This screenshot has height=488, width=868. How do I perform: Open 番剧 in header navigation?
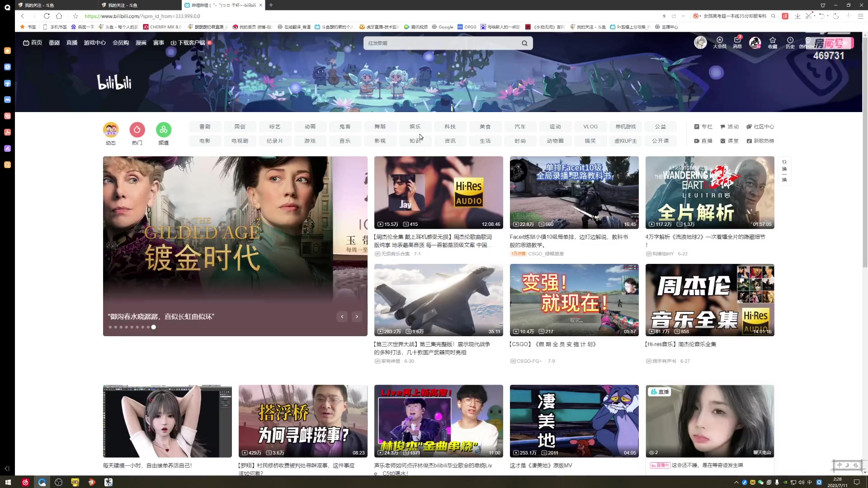54,42
